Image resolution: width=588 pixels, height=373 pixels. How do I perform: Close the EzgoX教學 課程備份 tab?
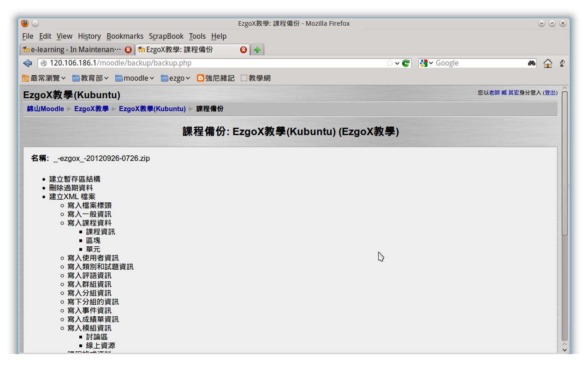coord(244,50)
